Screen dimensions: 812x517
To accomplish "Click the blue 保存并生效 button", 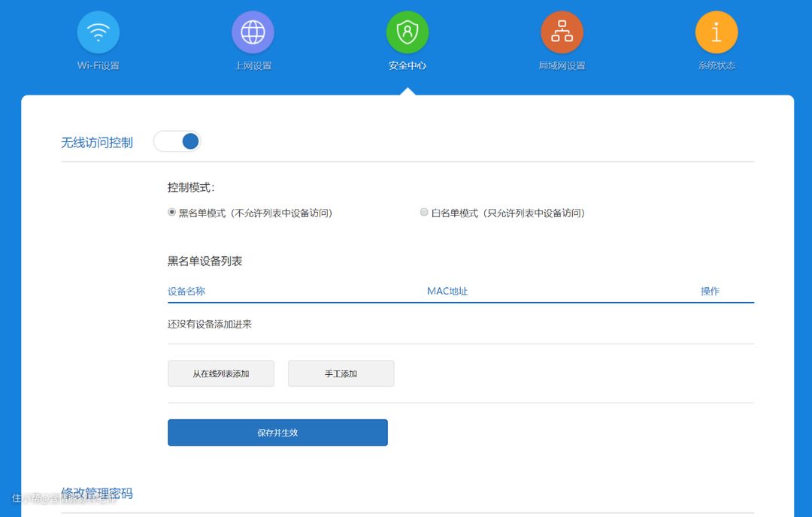I will pyautogui.click(x=277, y=433).
